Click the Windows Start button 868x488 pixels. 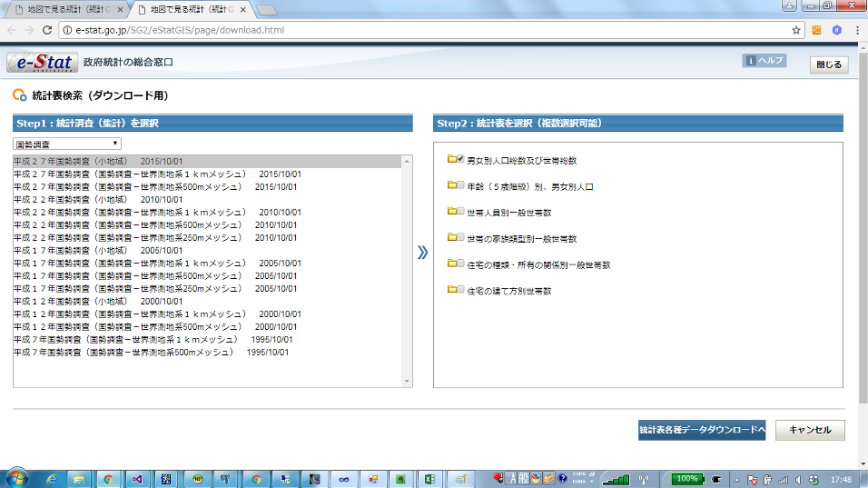17,478
